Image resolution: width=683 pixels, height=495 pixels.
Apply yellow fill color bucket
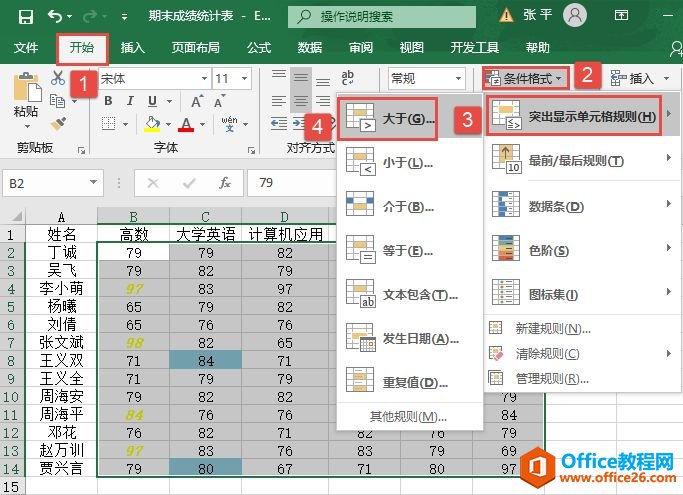pos(152,124)
